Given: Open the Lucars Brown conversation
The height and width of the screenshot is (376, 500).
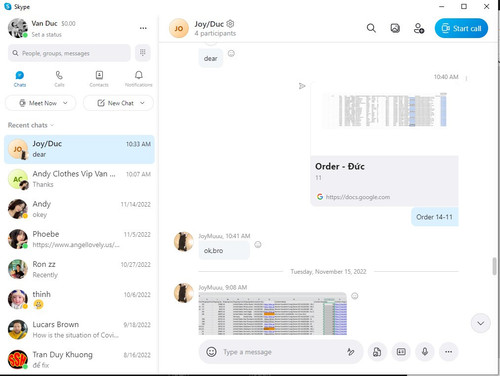Looking at the screenshot, I should [x=79, y=329].
